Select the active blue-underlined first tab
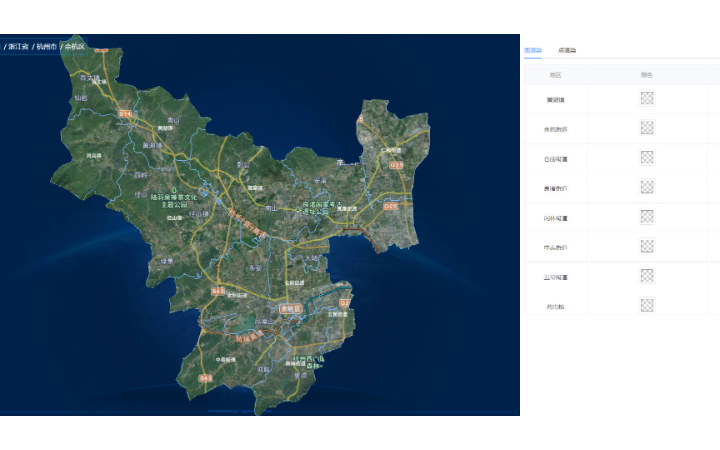720x450 pixels. pos(533,50)
